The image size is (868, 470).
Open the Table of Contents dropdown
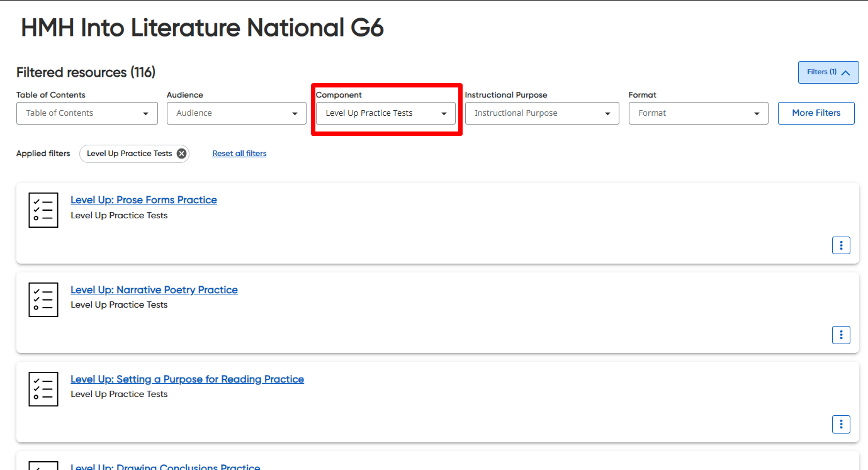86,113
